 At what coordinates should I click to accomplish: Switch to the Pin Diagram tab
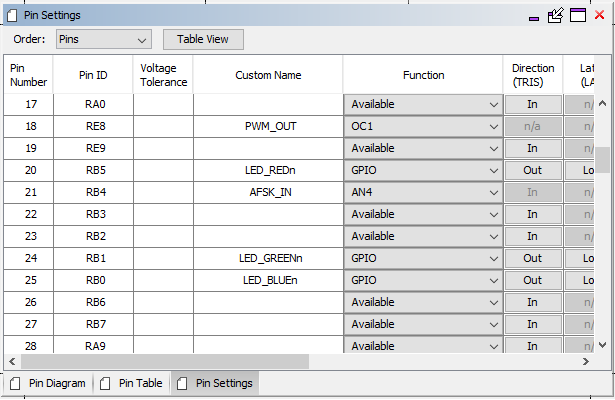click(48, 383)
